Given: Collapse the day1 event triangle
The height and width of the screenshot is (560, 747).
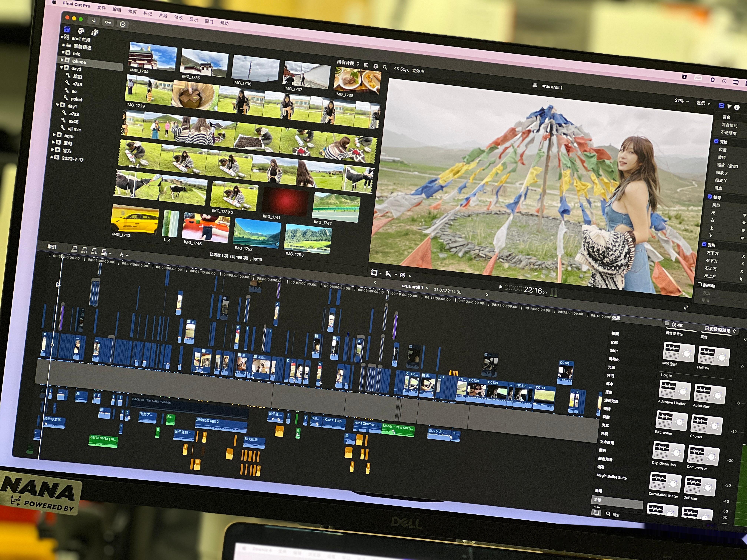Looking at the screenshot, I should click(57, 105).
